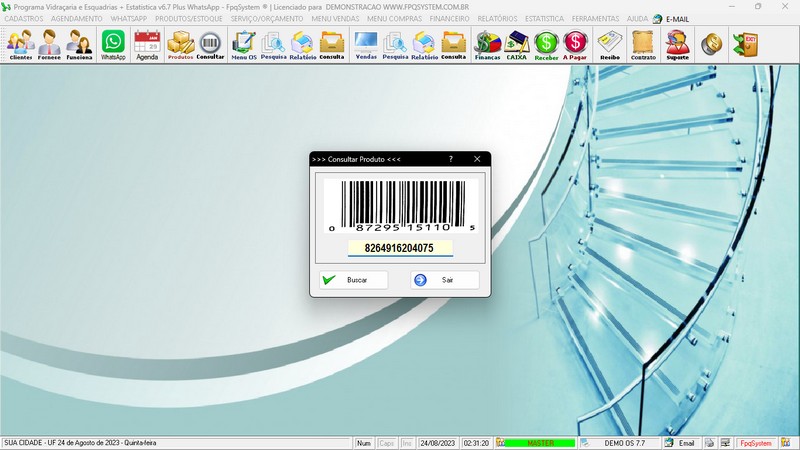
Task: Click the barcode number input field
Action: click(x=400, y=248)
